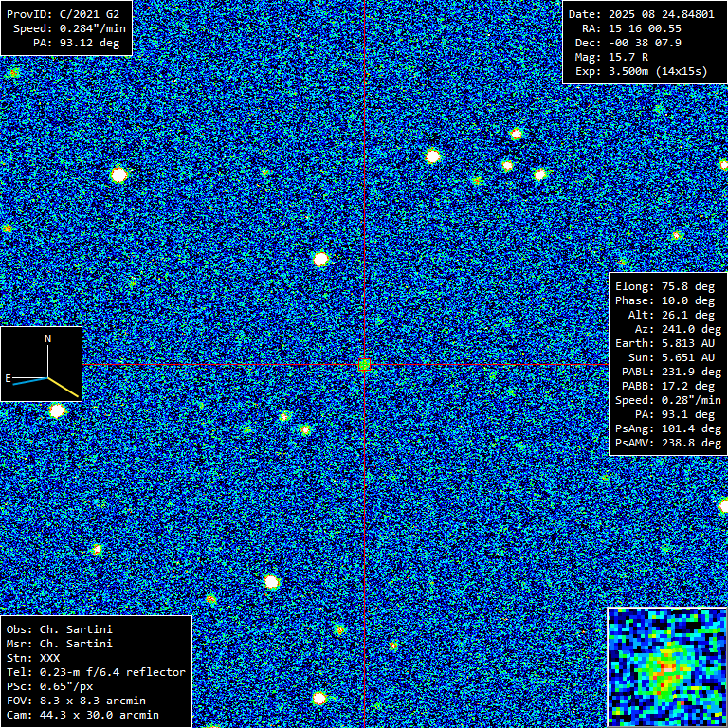This screenshot has width=728, height=728.
Task: Select the Tel 0.23-m f/6.4 reflector text
Action: tap(96, 672)
